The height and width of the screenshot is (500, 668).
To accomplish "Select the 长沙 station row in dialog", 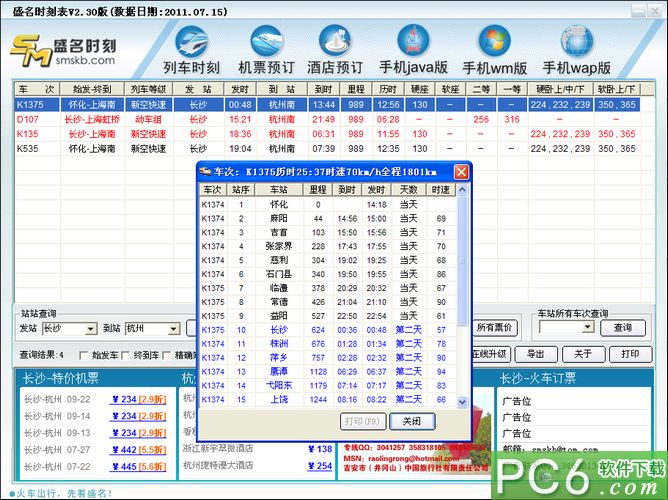I will click(x=328, y=330).
